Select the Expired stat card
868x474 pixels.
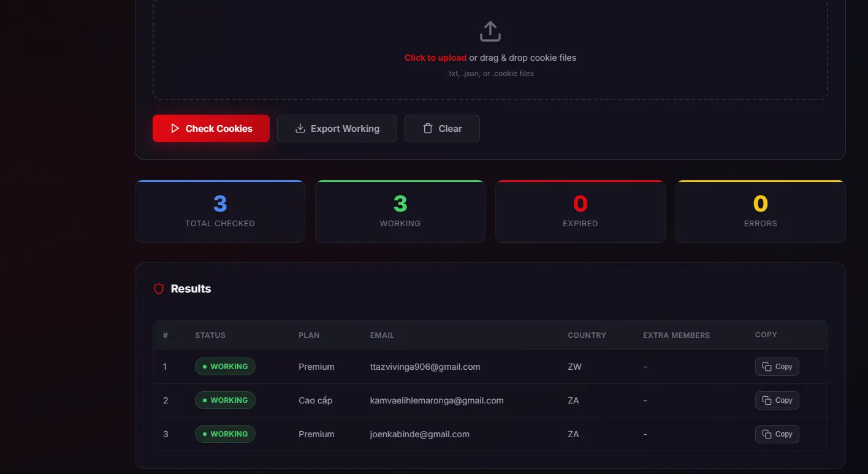point(581,212)
